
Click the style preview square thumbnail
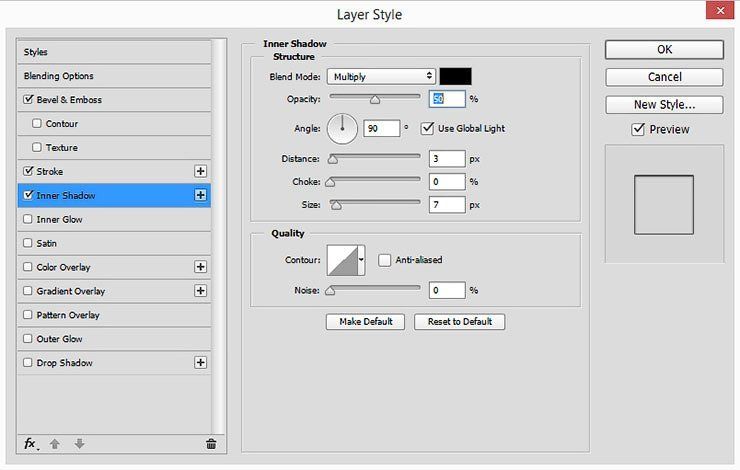click(x=664, y=205)
